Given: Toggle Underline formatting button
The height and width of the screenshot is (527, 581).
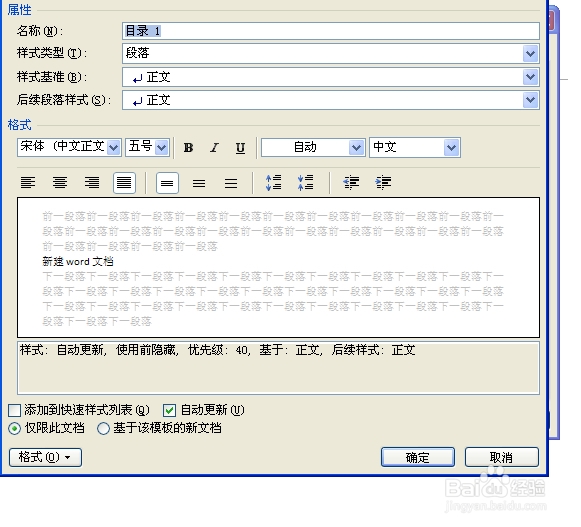Looking at the screenshot, I should (x=240, y=148).
